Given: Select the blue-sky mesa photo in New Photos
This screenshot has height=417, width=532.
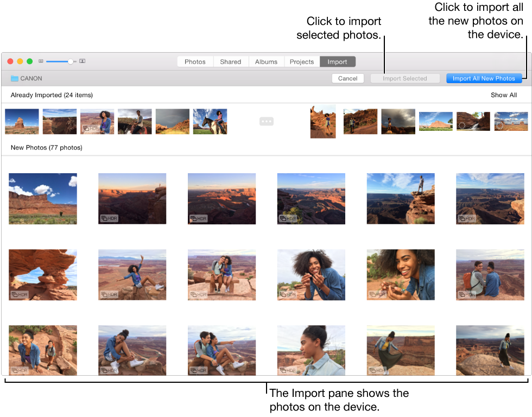Looking at the screenshot, I should pyautogui.click(x=42, y=199).
